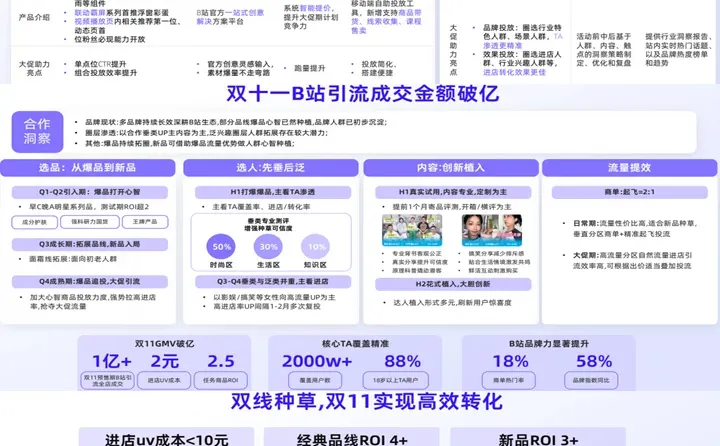Click the heading 双线种草,双11实现高效转化
The image size is (720, 446).
(x=366, y=401)
